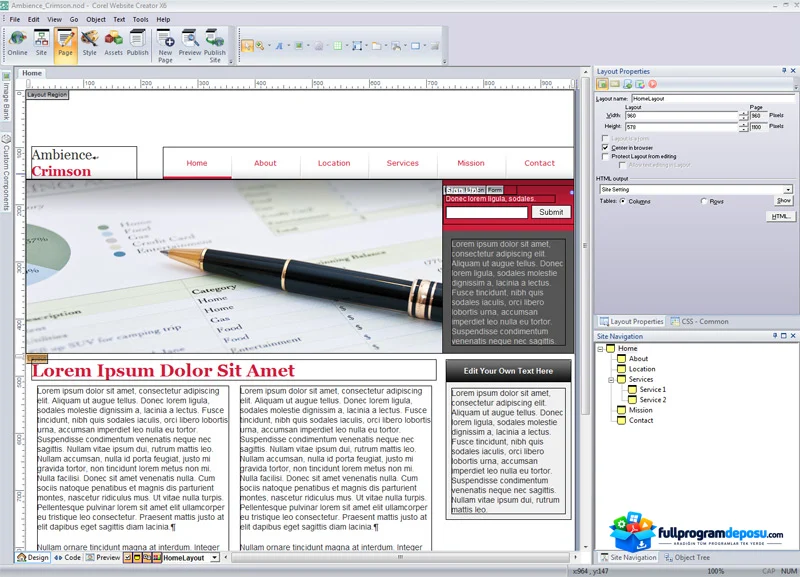Open the Tools menu
800x577 pixels.
(x=140, y=19)
